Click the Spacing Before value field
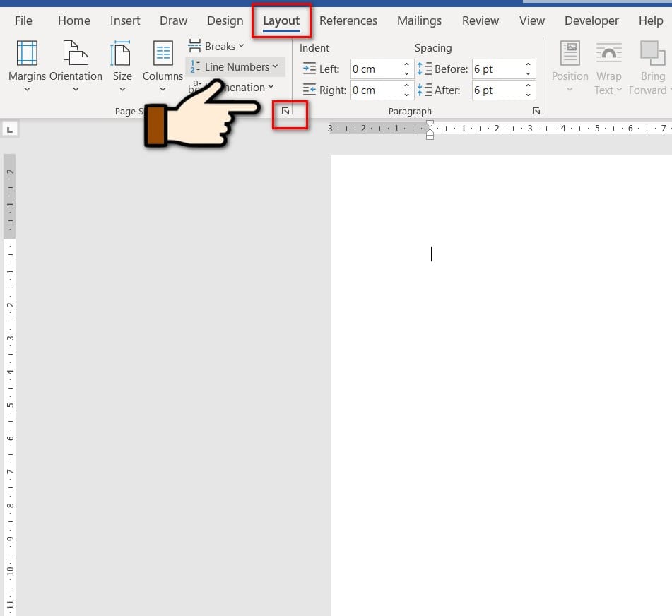672x616 pixels. (498, 69)
